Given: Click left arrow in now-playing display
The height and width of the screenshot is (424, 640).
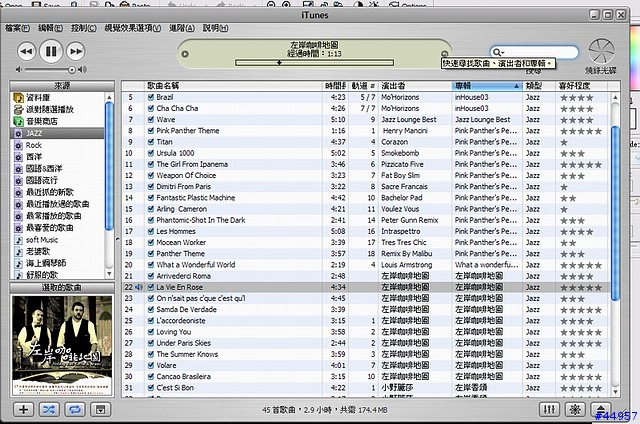Looking at the screenshot, I should pyautogui.click(x=185, y=54).
